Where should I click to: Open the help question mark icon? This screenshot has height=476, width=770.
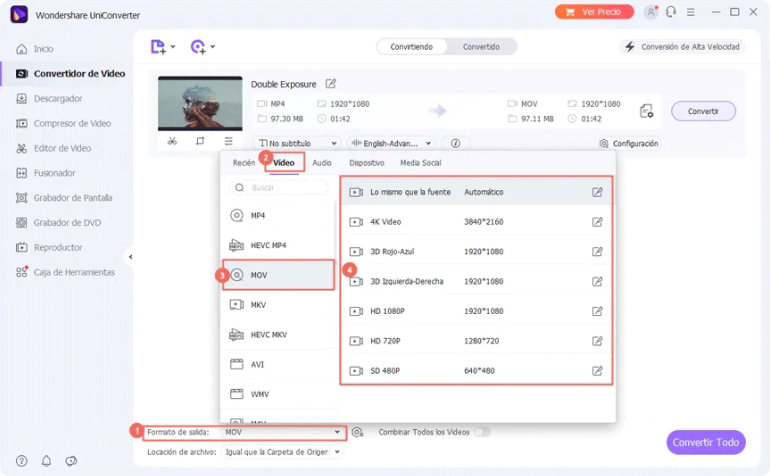[x=22, y=461]
